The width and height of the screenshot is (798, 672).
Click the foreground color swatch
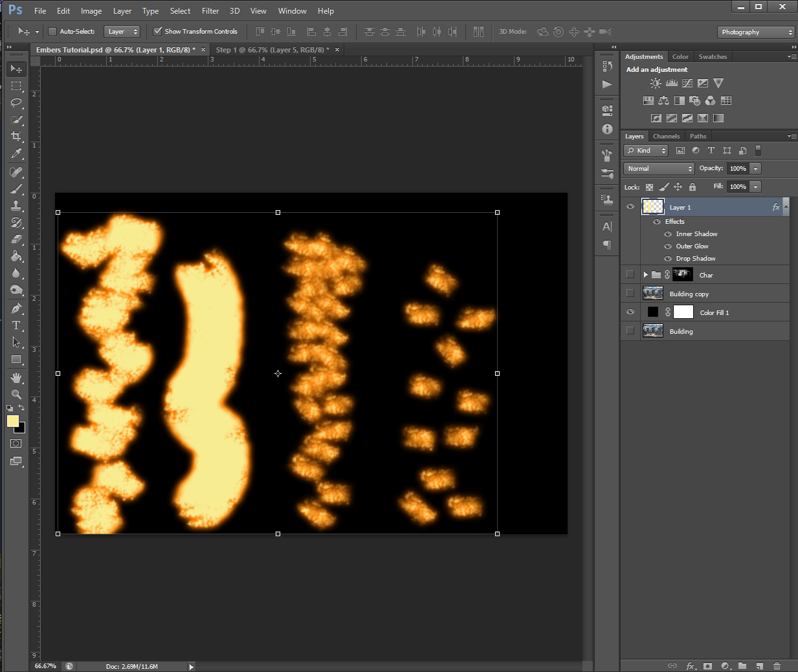(x=12, y=421)
